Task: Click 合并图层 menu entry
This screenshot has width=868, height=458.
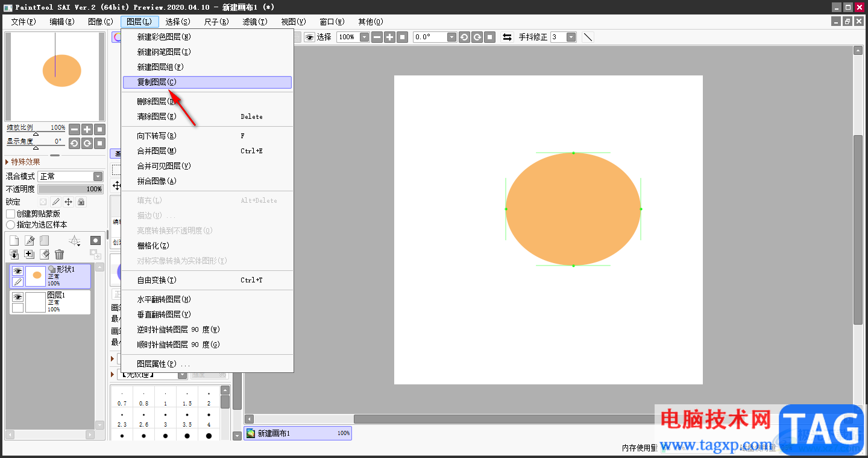Action: click(x=157, y=151)
